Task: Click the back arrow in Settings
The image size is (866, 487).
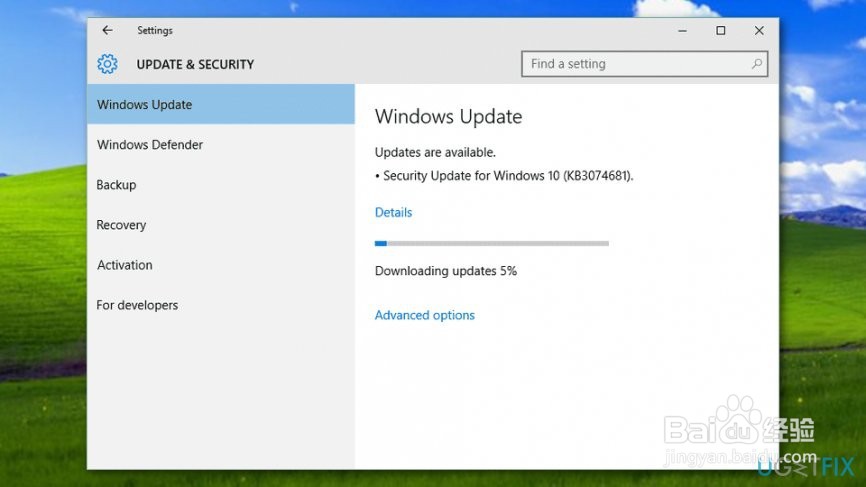Action: [x=107, y=30]
